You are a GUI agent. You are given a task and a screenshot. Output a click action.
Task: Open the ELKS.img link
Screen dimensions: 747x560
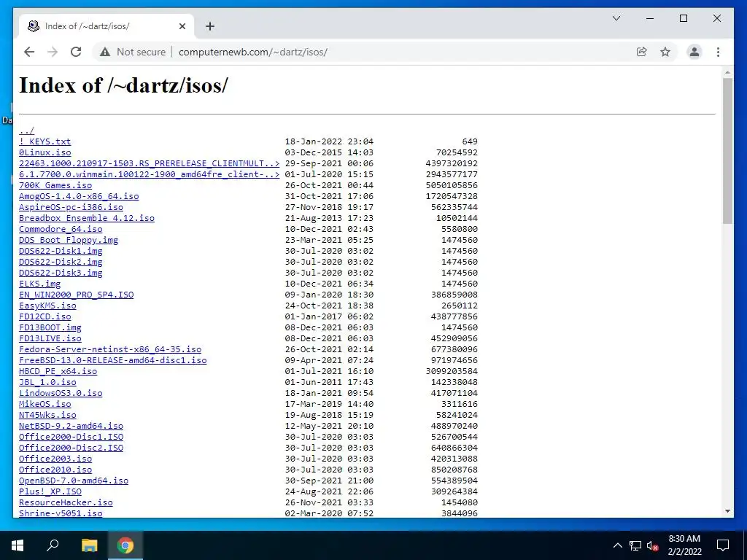tap(39, 284)
